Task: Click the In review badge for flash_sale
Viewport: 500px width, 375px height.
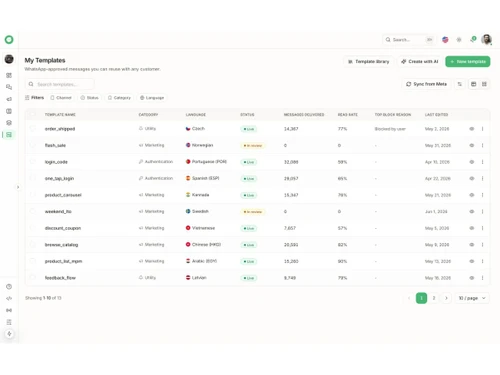Action: click(x=253, y=146)
